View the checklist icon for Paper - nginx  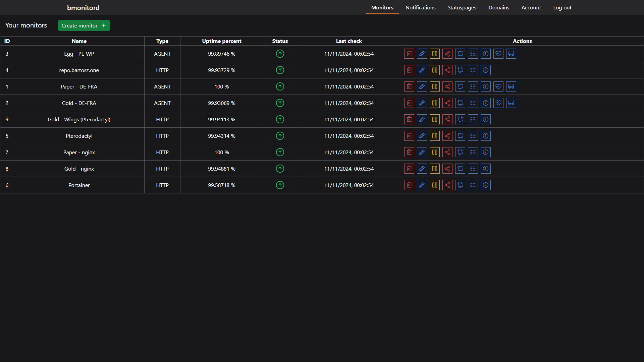473,152
